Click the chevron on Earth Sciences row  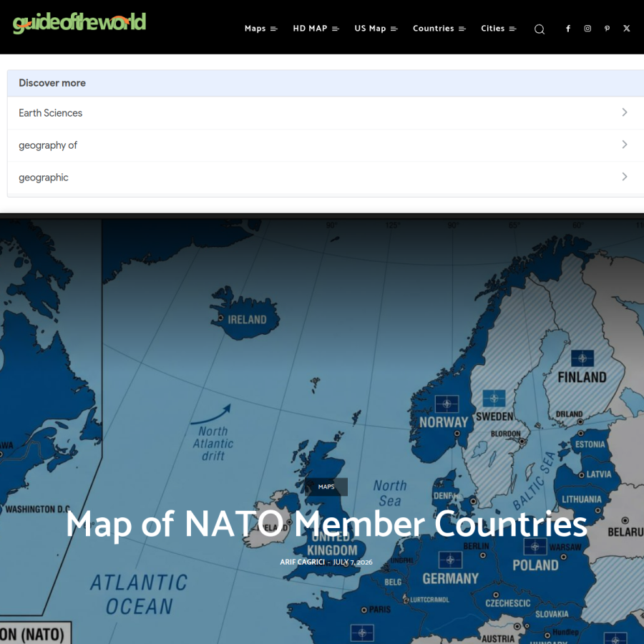624,112
